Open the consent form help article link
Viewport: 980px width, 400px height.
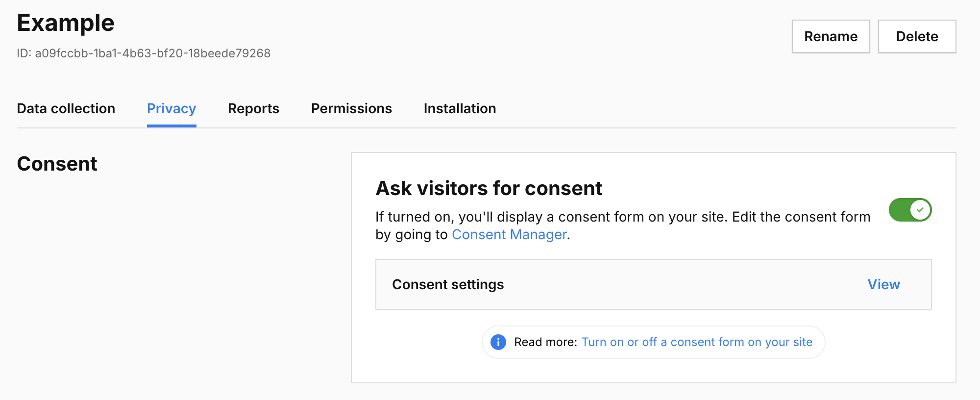click(x=697, y=342)
